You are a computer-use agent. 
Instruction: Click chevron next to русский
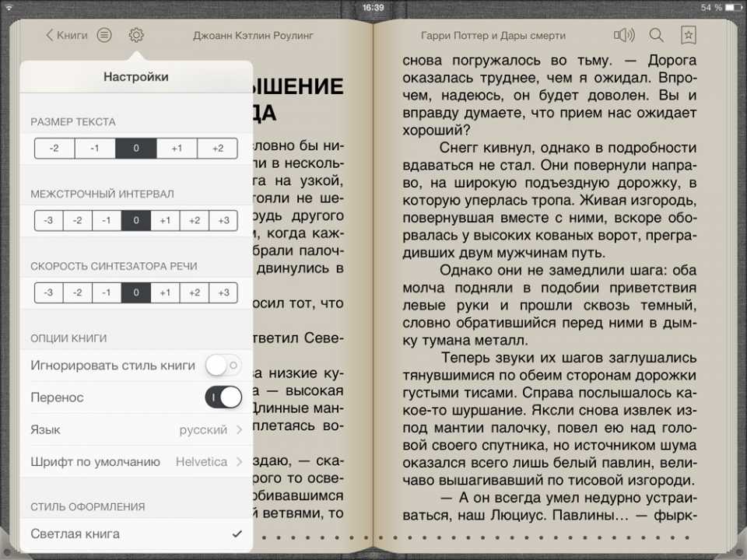pos(239,430)
